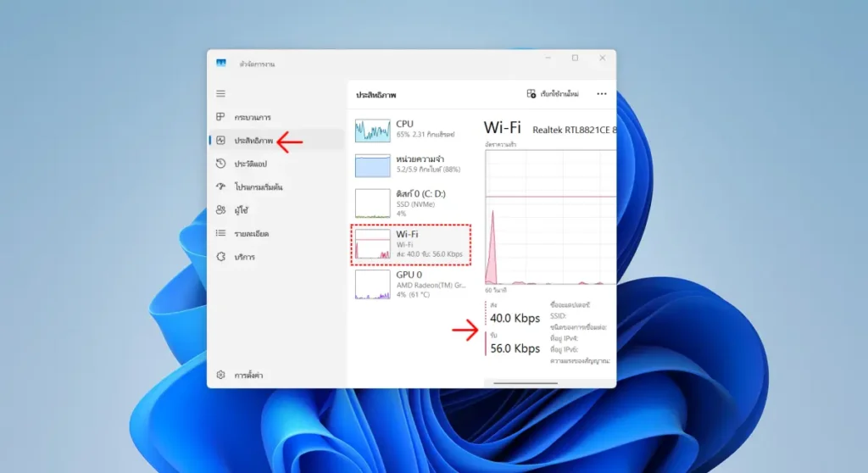The width and height of the screenshot is (868, 473).
Task: Click the ประสิทธิภาพ page heading
Action: pyautogui.click(x=376, y=95)
